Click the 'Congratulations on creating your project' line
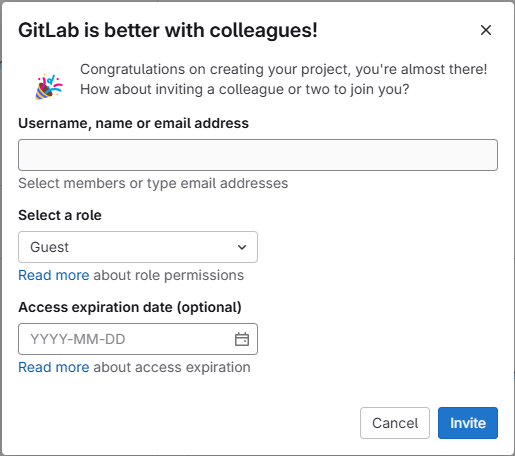 283,69
